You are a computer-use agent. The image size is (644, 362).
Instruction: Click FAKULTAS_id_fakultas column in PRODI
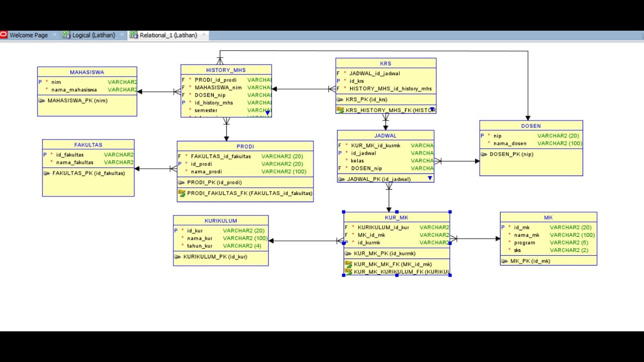pos(221,156)
